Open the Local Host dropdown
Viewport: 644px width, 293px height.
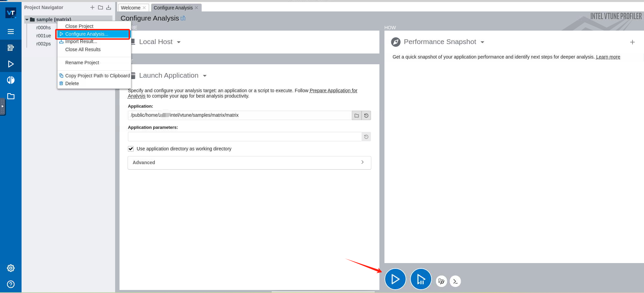(179, 42)
